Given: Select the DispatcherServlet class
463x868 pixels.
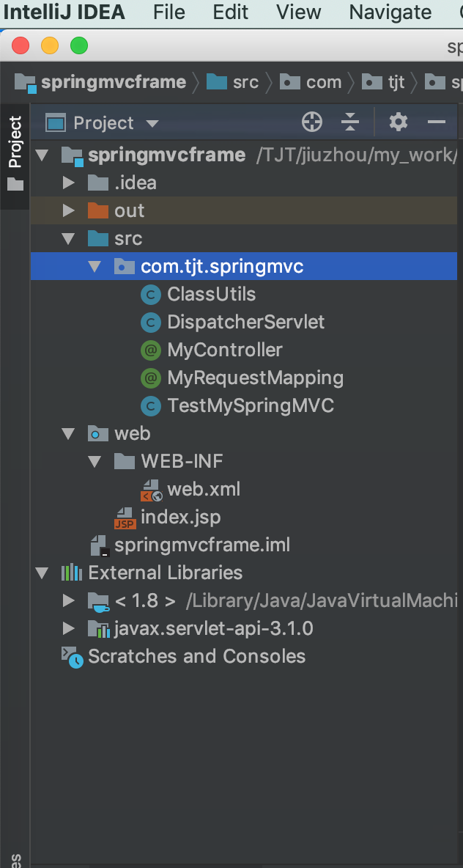Looking at the screenshot, I should [245, 323].
